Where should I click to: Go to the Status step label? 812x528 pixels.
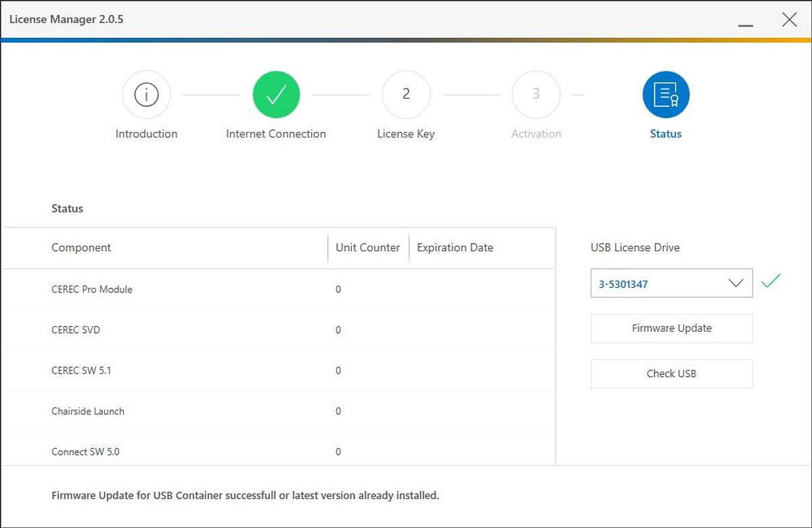click(666, 134)
